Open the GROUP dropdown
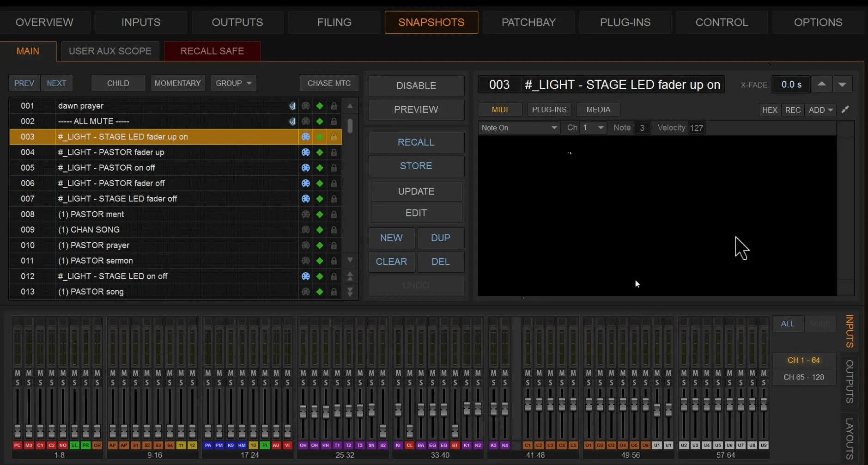 click(234, 83)
